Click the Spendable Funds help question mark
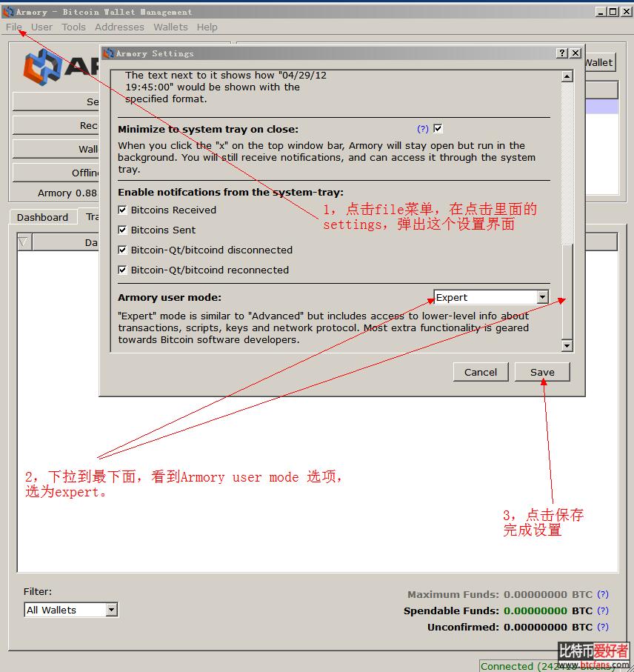The image size is (634, 672). (x=603, y=611)
